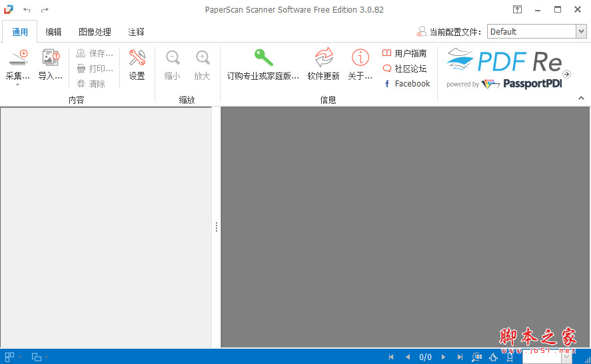Go to next page button
This screenshot has height=364, width=591.
pyautogui.click(x=444, y=357)
